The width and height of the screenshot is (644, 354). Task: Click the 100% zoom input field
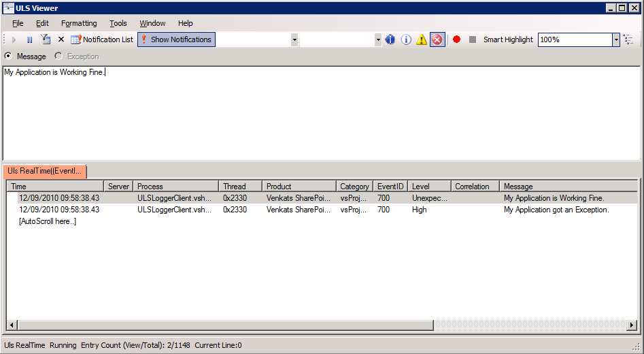tap(575, 40)
